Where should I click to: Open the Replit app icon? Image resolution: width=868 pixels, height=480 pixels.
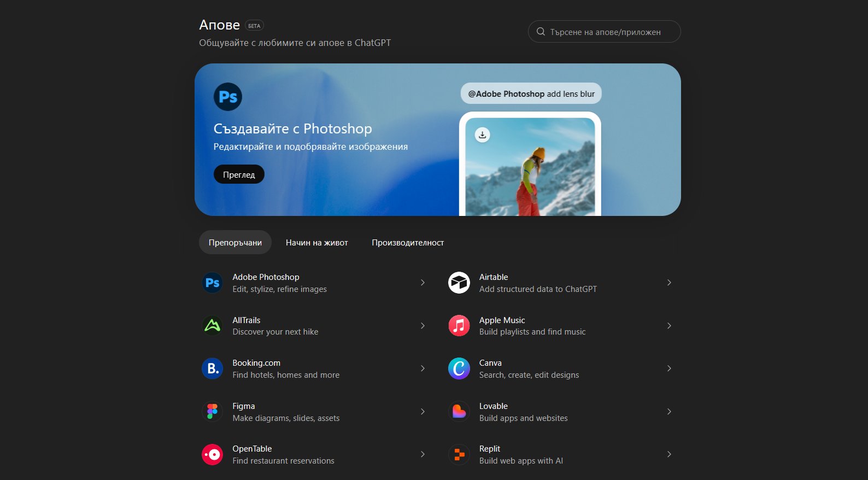pos(459,454)
